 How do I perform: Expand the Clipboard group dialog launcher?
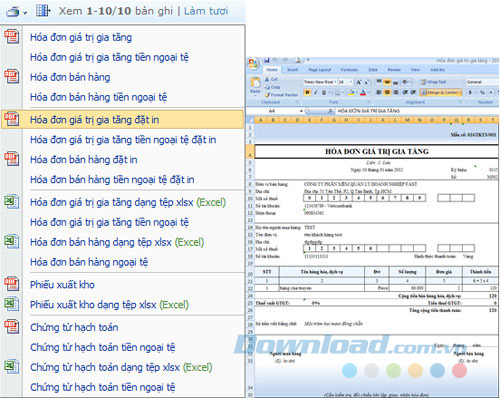(298, 102)
